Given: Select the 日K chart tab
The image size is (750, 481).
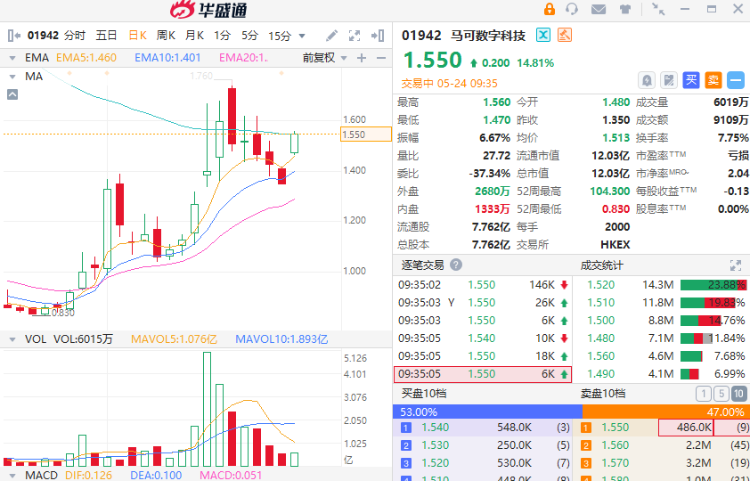Looking at the screenshot, I should pyautogui.click(x=138, y=35).
